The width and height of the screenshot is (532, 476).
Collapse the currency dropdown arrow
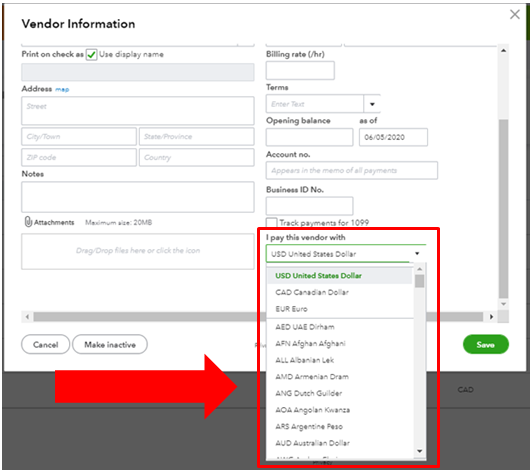coord(417,253)
